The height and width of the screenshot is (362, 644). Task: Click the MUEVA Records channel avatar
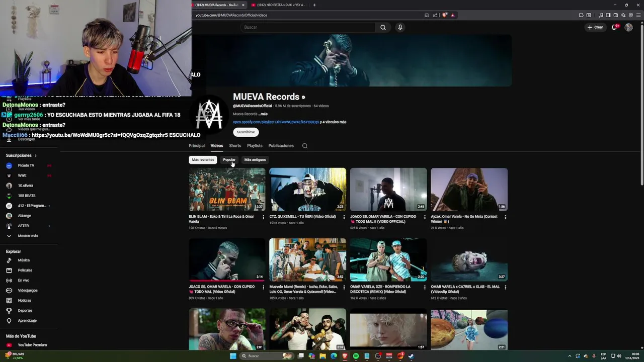point(208,114)
